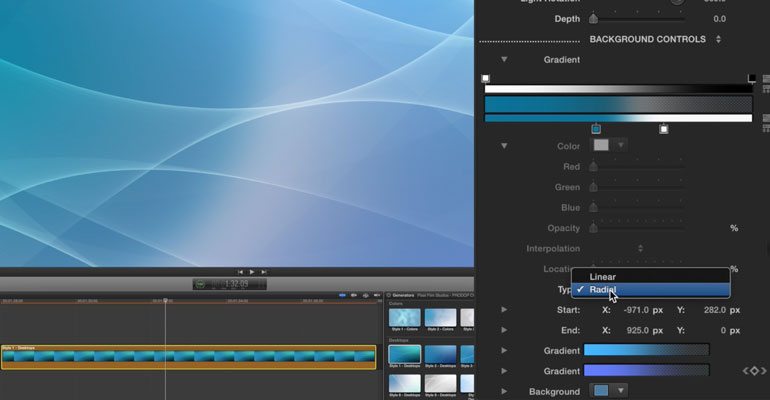The image size is (770, 400).
Task: Click the light blue Gradient preview bar
Action: (646, 350)
